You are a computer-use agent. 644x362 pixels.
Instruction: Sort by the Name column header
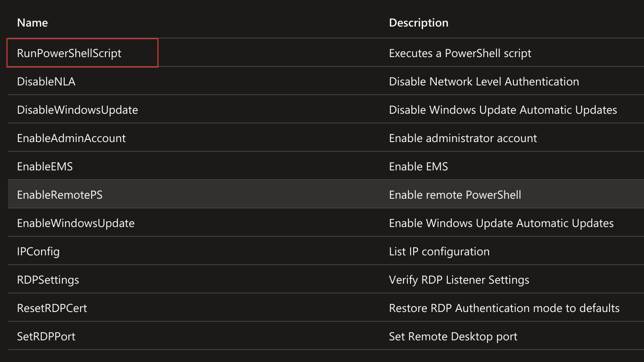(32, 23)
